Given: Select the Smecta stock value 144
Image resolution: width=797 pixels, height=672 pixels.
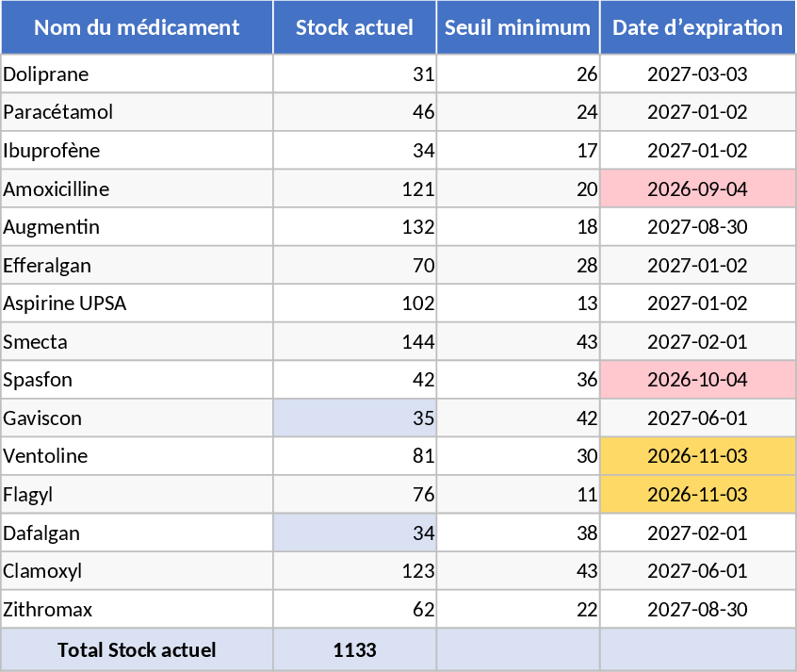Looking at the screenshot, I should [354, 341].
